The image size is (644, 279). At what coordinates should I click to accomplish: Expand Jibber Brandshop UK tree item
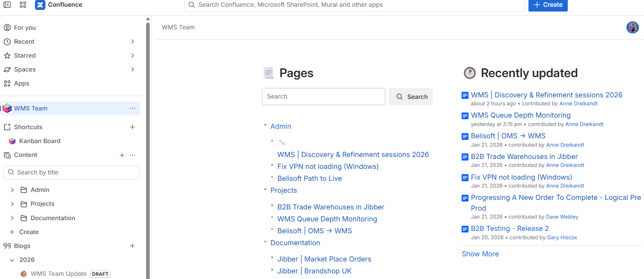coord(272,270)
